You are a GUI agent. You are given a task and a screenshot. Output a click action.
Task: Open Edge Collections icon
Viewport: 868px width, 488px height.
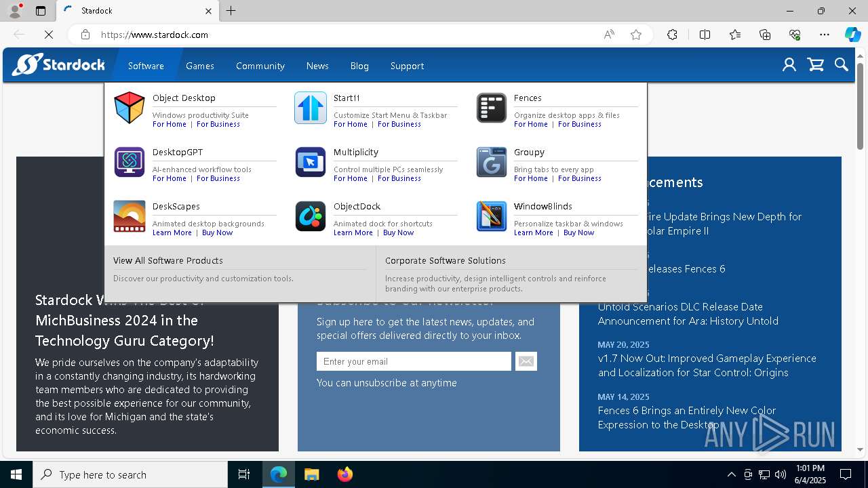(x=765, y=35)
